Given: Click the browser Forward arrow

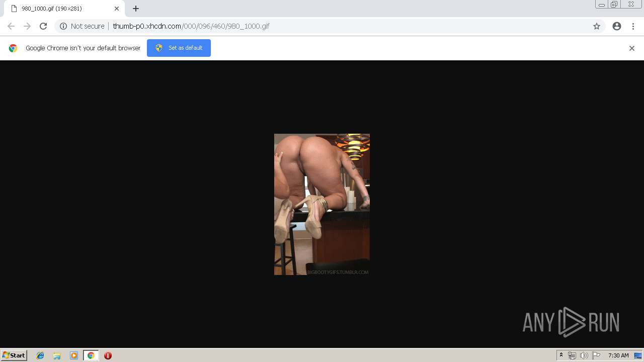Looking at the screenshot, I should (27, 26).
